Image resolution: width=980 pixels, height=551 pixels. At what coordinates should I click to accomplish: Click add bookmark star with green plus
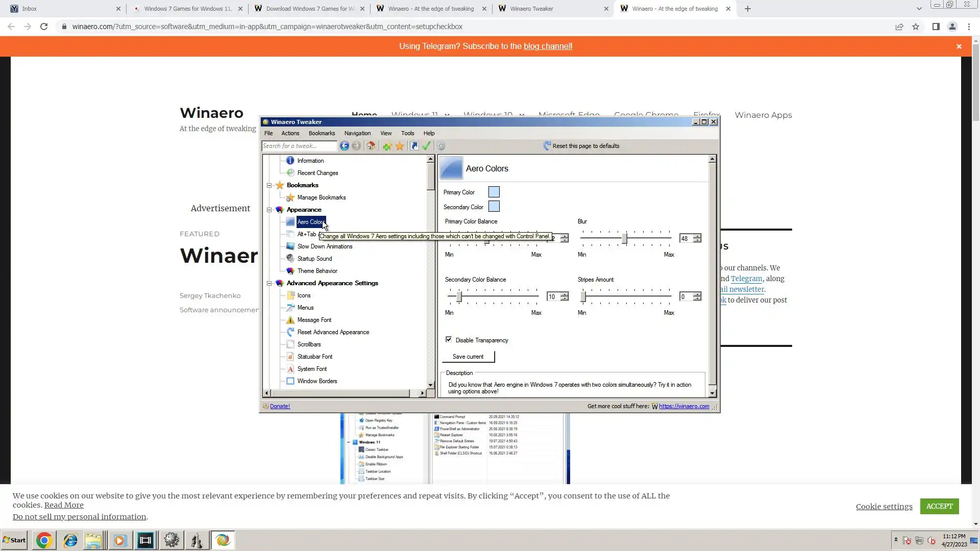(387, 146)
